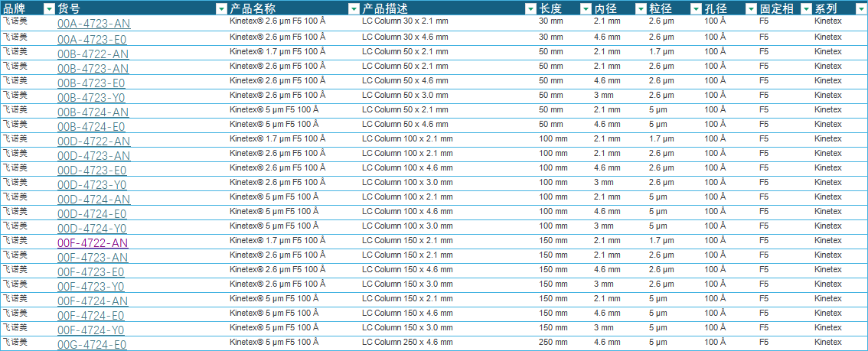Go to the 00F-4723-Y0 product page

coord(91,286)
